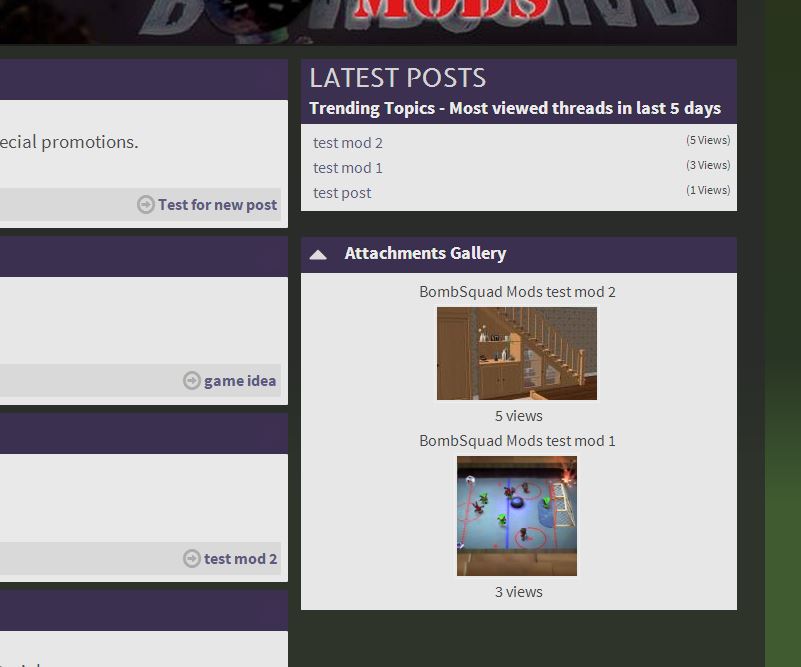
Task: Click the arrow icon beside the bold test mod 2
Action: [x=192, y=559]
